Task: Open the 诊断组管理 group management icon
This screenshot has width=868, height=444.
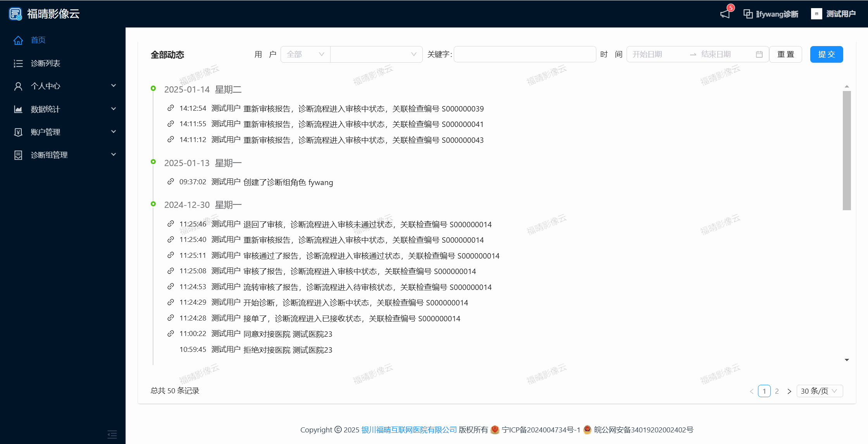Action: click(x=18, y=154)
